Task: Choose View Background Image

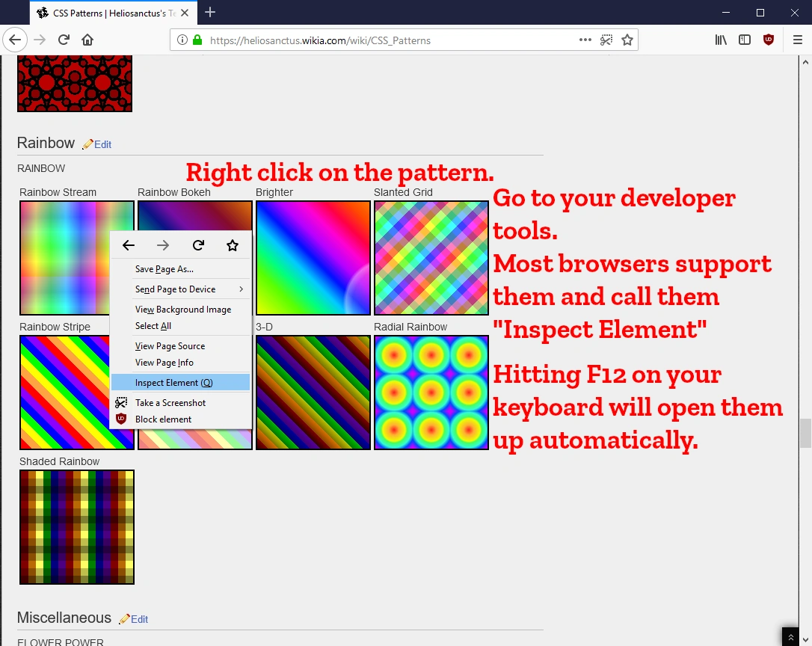Action: 181,310
